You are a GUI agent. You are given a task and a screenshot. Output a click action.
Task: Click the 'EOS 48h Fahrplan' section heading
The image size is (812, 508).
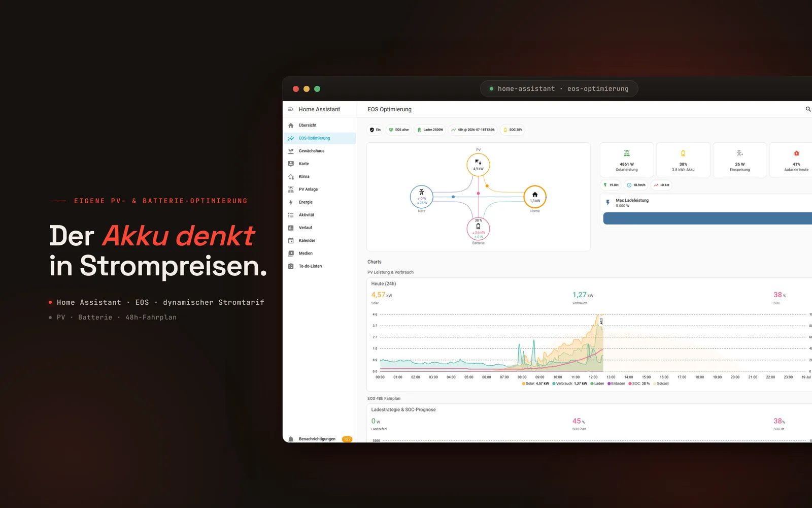pyautogui.click(x=384, y=399)
